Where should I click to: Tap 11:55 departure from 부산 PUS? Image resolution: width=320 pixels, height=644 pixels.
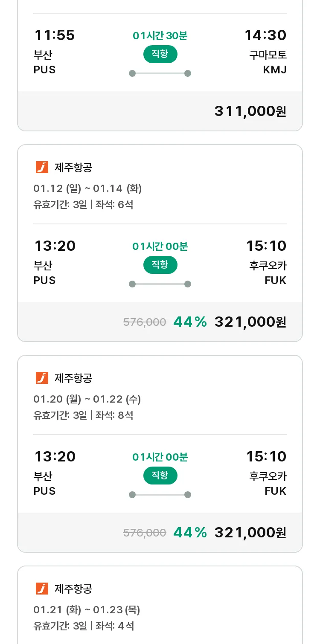pyautogui.click(x=54, y=35)
